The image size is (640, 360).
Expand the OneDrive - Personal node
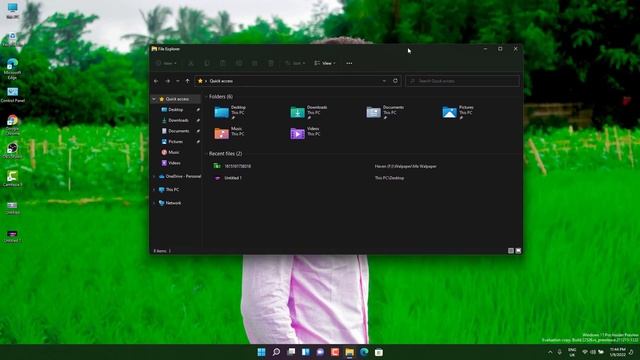coord(154,176)
